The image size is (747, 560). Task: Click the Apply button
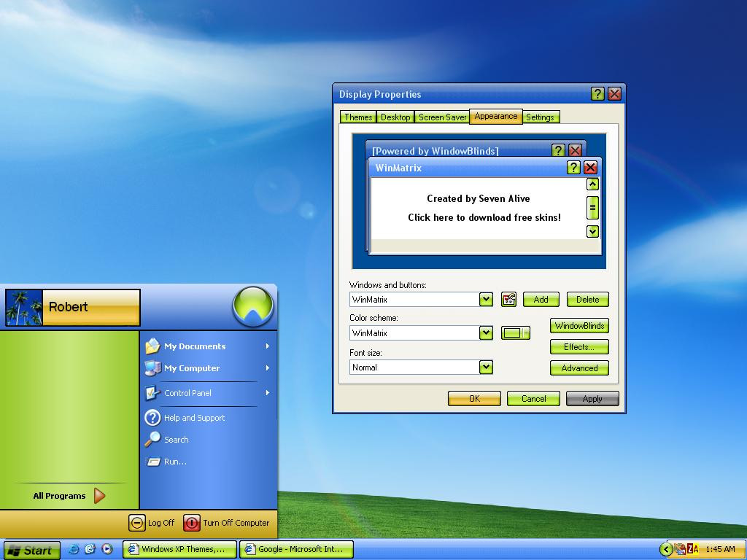coord(592,399)
